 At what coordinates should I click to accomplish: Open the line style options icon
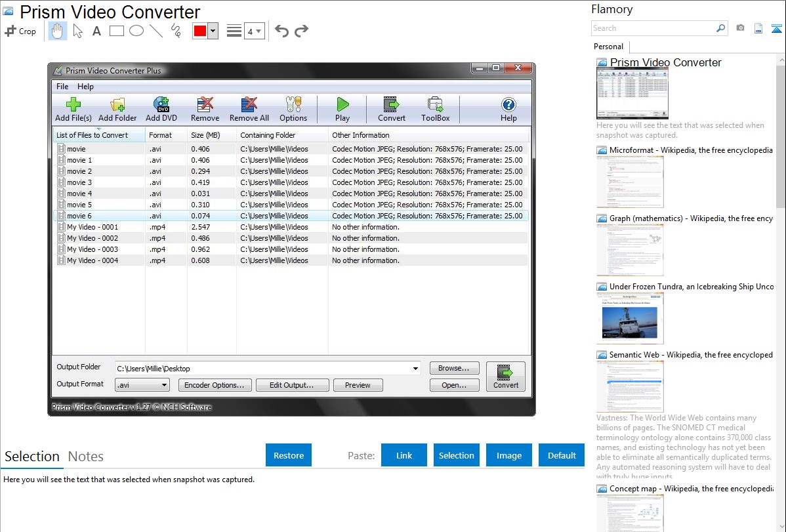234,31
